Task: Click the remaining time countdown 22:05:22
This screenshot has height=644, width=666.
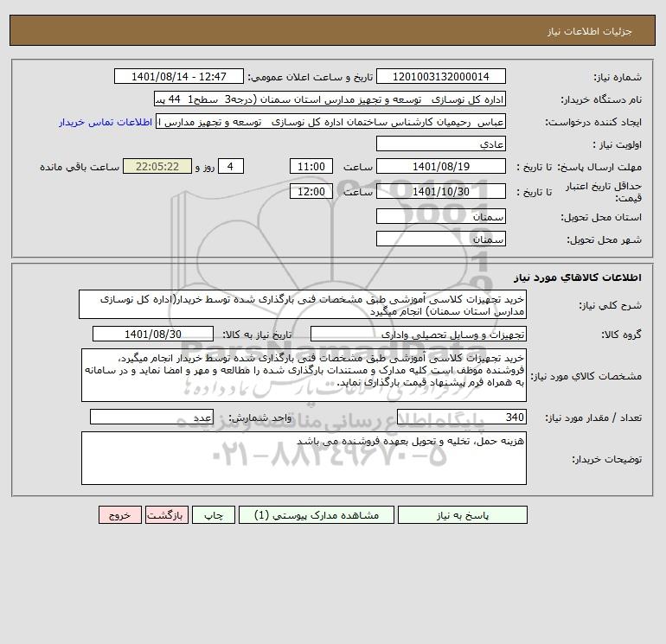Action: coord(157,167)
